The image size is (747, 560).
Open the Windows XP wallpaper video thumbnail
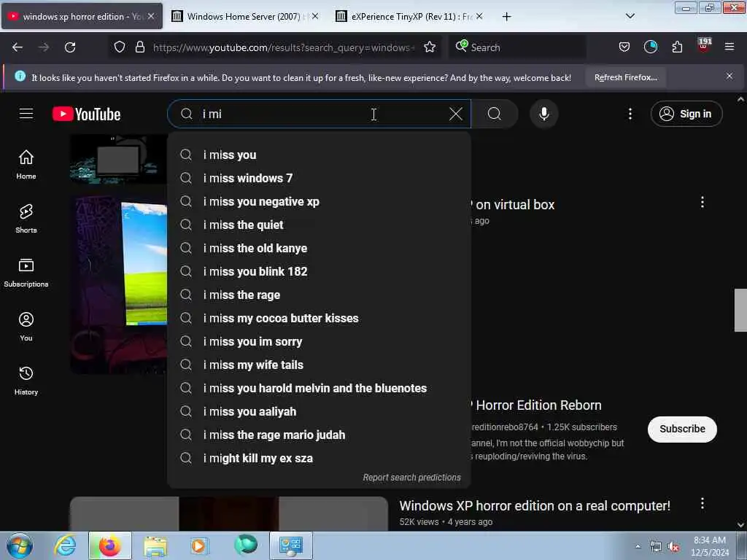click(x=119, y=285)
